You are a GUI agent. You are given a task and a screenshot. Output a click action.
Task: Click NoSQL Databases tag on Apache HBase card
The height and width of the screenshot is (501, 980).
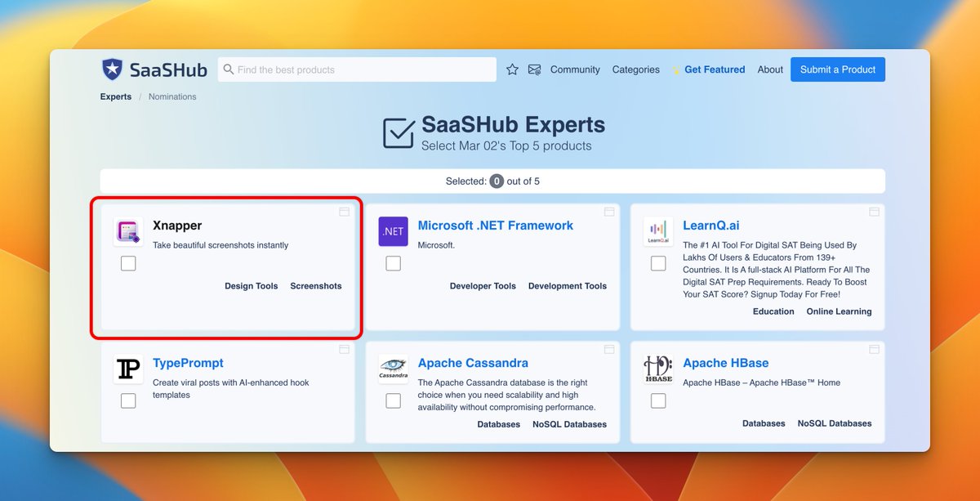[835, 423]
